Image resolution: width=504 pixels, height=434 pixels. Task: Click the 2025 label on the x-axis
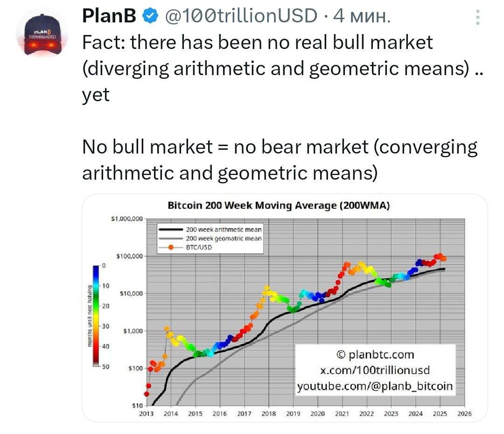click(x=440, y=414)
